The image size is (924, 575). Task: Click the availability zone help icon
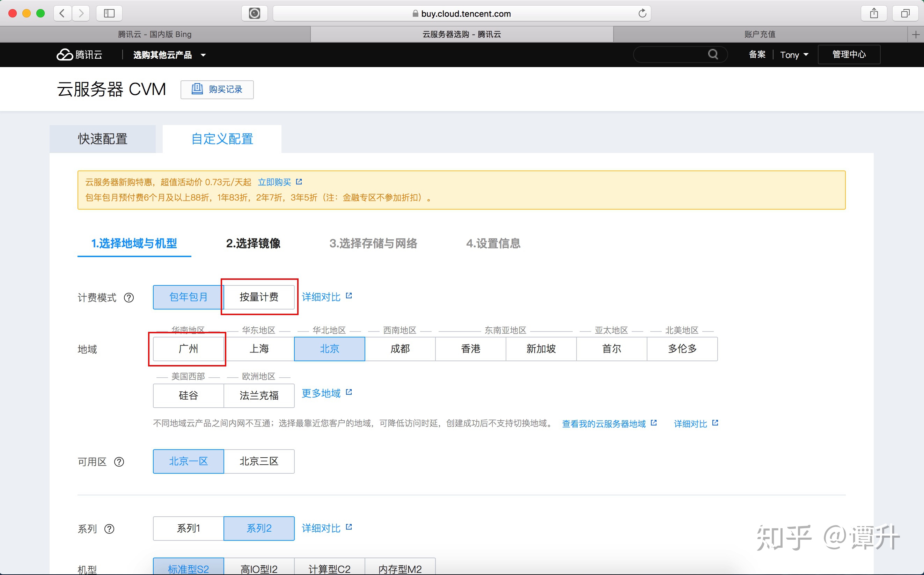click(119, 462)
